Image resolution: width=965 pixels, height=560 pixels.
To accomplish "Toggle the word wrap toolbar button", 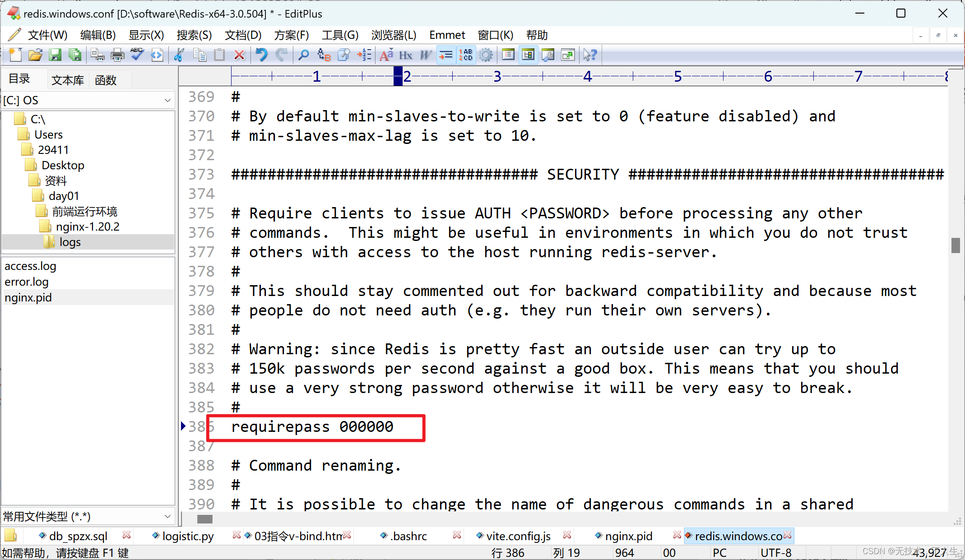I will (446, 55).
